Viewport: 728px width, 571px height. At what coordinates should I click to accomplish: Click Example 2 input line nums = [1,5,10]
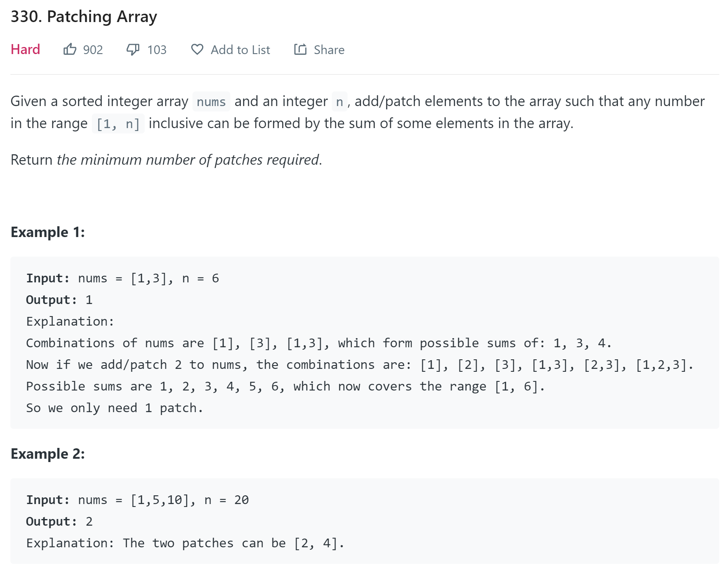pos(138,500)
